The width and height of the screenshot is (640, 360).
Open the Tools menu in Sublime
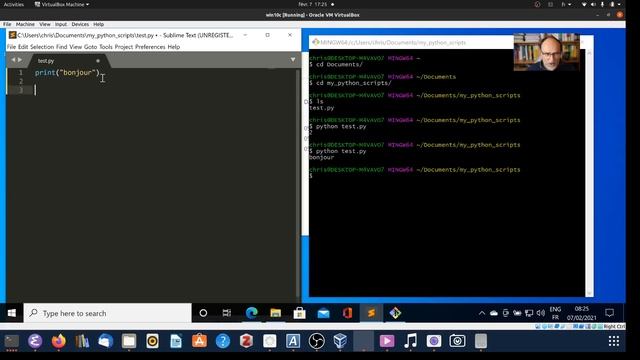click(x=106, y=47)
